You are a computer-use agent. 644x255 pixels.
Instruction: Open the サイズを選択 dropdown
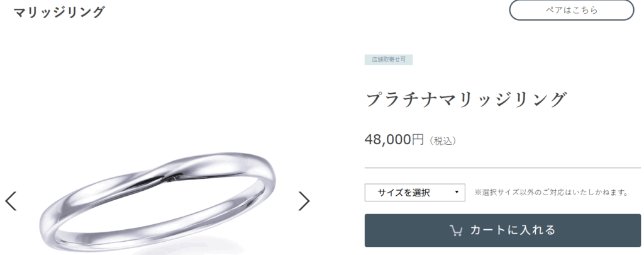pyautogui.click(x=415, y=193)
